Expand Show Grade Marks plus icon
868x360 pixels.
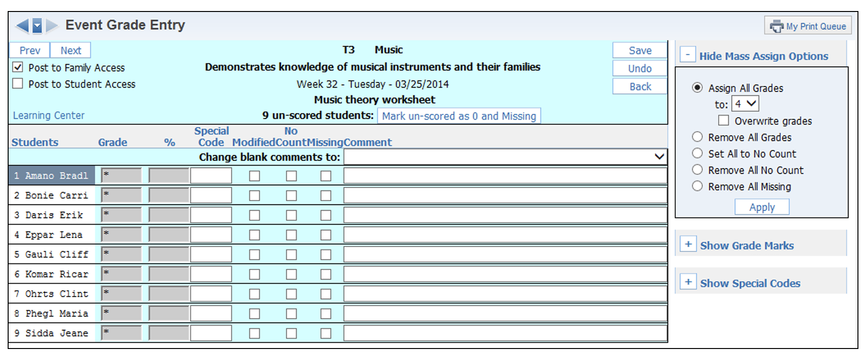(688, 245)
